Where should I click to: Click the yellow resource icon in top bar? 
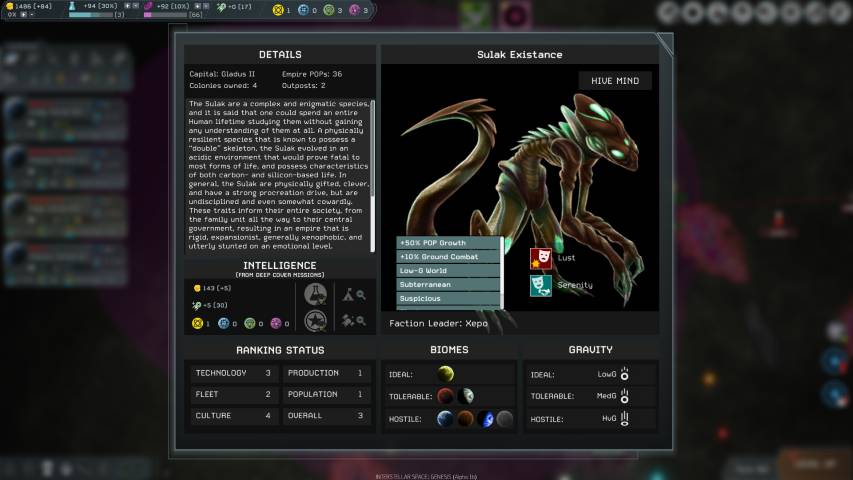278,10
